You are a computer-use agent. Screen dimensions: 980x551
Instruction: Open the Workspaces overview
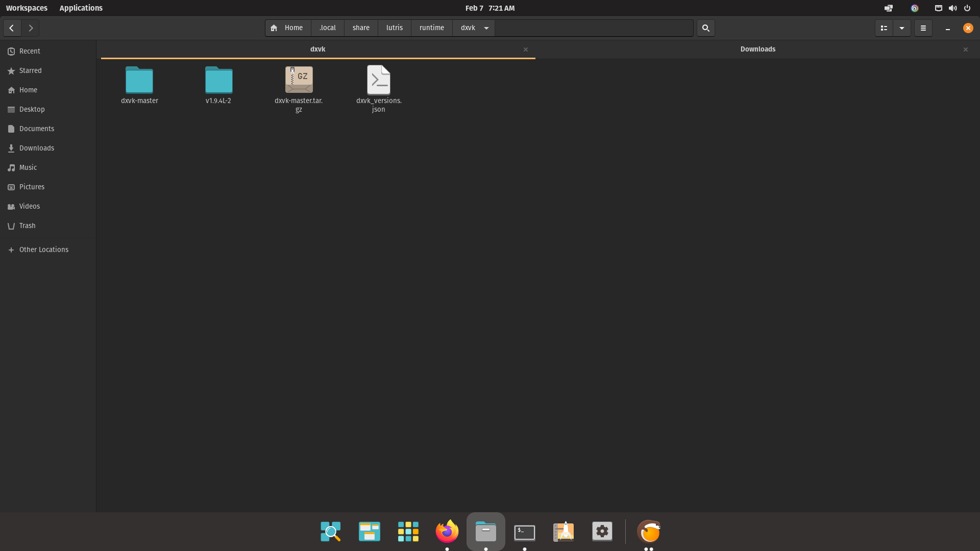[27, 8]
